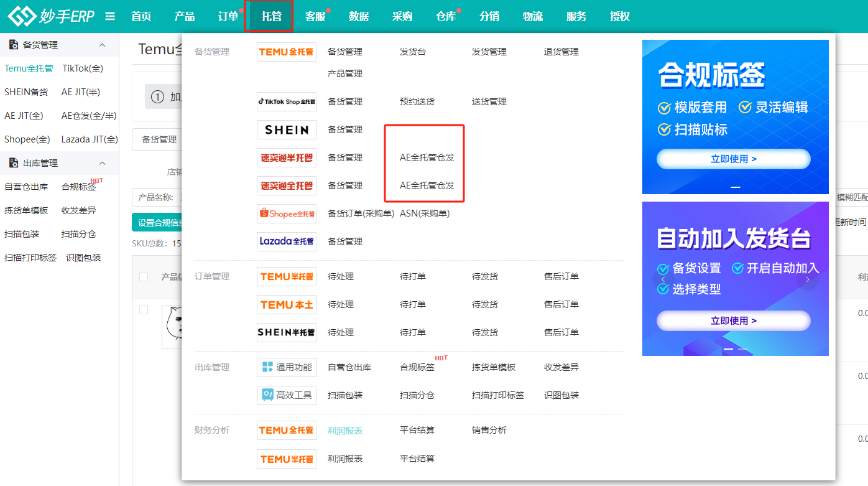The image size is (868, 486).
Task: Click TEMU全托管 logo under 财务分析
Action: pyautogui.click(x=287, y=430)
